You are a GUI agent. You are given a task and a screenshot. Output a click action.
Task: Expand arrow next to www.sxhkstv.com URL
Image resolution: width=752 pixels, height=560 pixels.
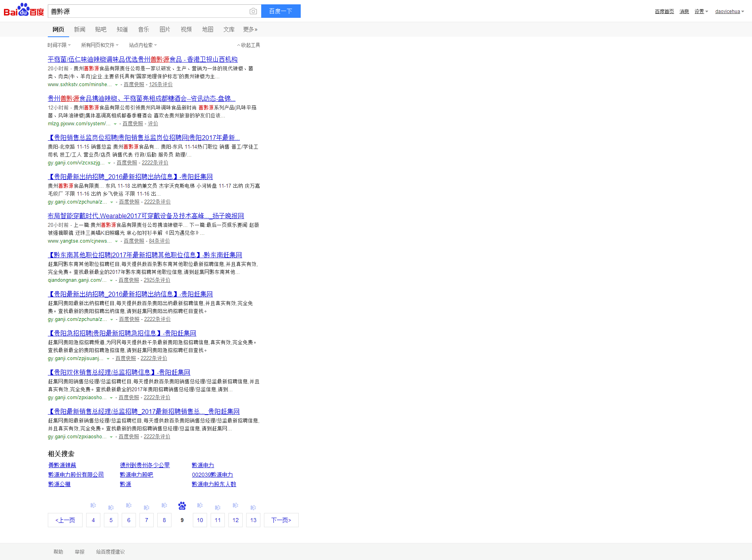click(x=116, y=85)
